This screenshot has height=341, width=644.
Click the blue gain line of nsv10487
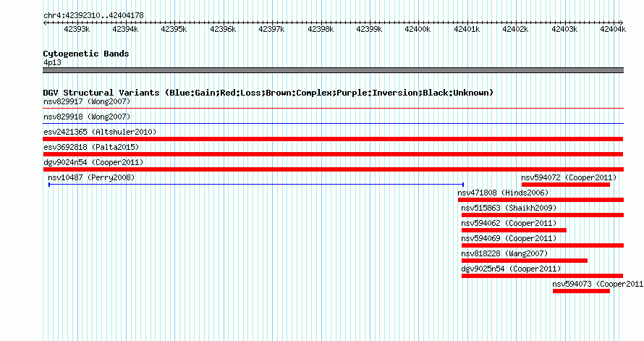(x=256, y=185)
